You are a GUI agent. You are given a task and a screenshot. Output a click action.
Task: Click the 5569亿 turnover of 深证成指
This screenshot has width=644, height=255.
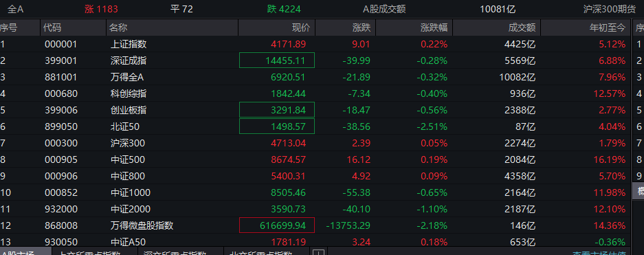[520, 60]
